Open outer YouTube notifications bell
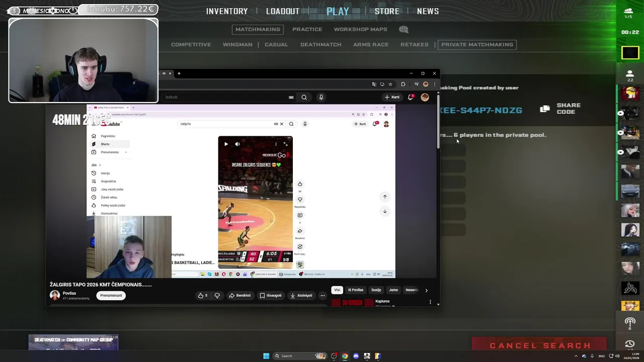The image size is (644, 362). point(411,97)
